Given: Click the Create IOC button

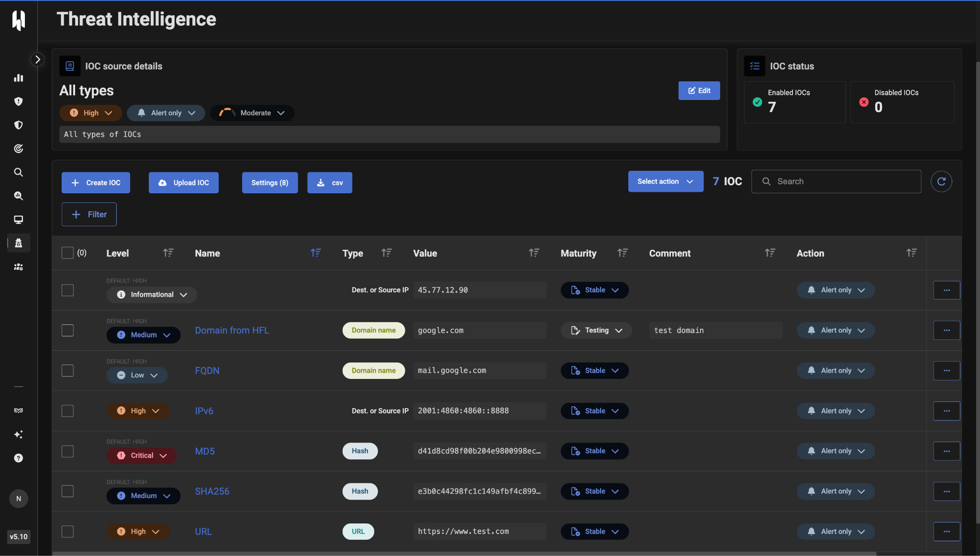Looking at the screenshot, I should [x=96, y=183].
